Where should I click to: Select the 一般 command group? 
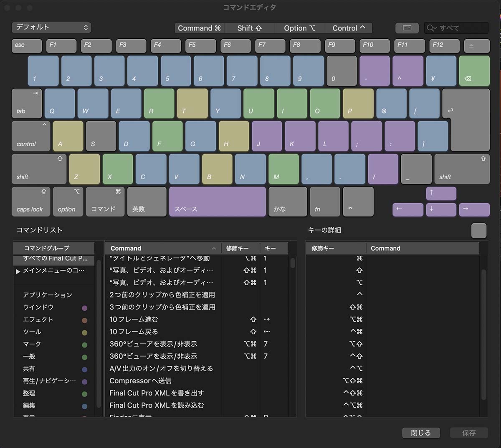54,357
